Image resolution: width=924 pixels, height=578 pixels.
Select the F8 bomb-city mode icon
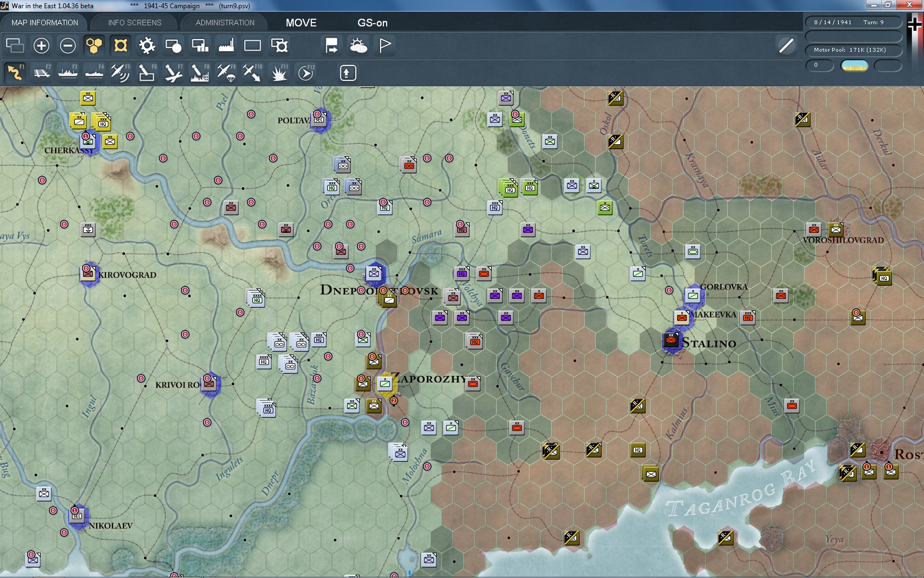point(200,72)
